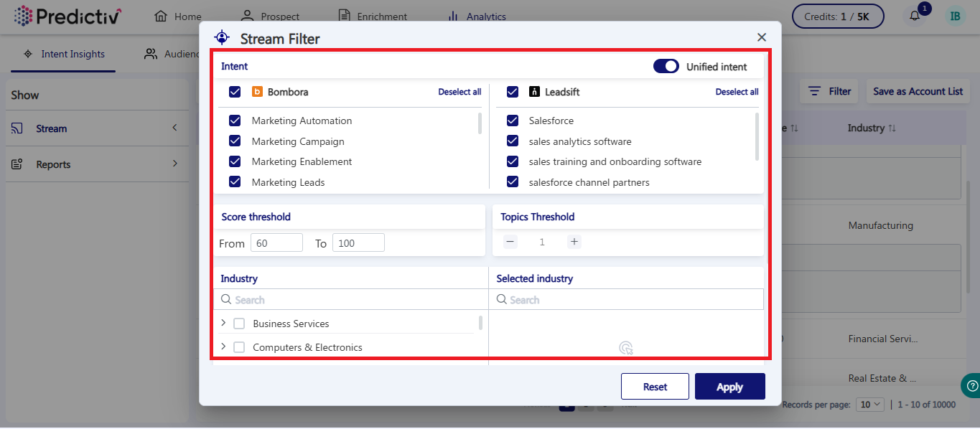
Task: Sort the Industry column
Action: click(x=892, y=128)
